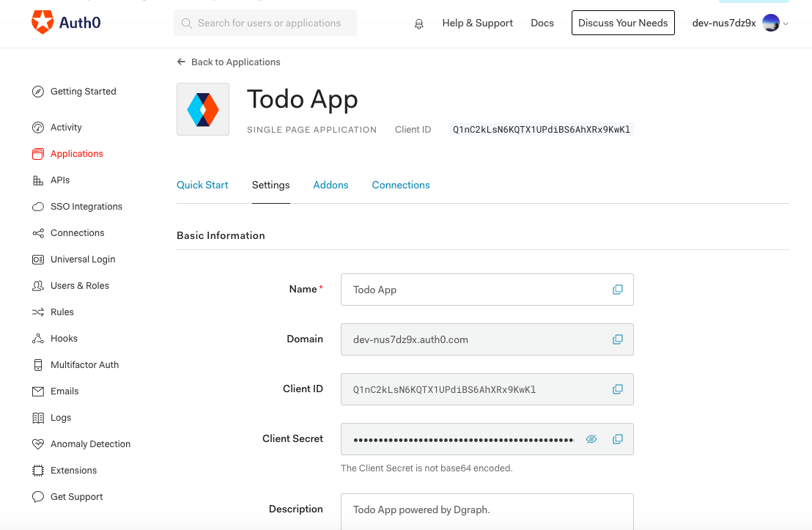
Task: Click the Users & Roles people icon
Action: 38,286
